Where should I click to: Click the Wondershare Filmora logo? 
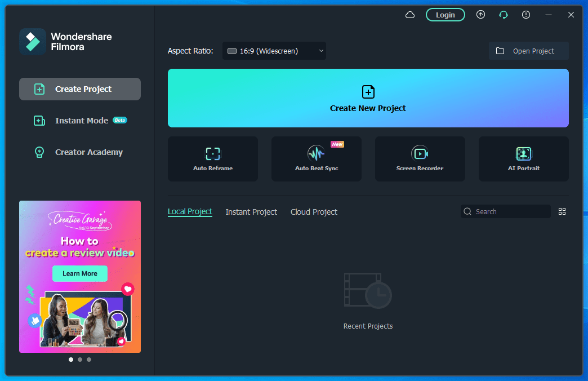point(33,42)
